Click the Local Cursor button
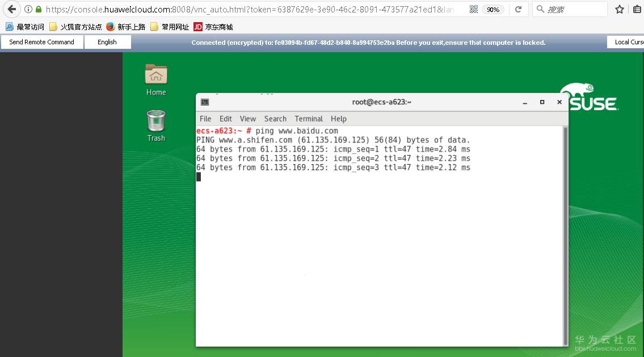The width and height of the screenshot is (644, 357). point(625,42)
